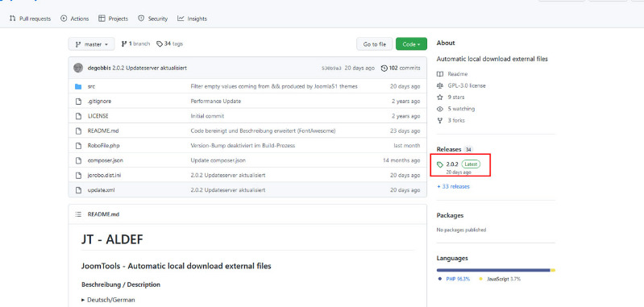The width and height of the screenshot is (644, 307).
Task: Click the Go to file button
Action: 375,44
